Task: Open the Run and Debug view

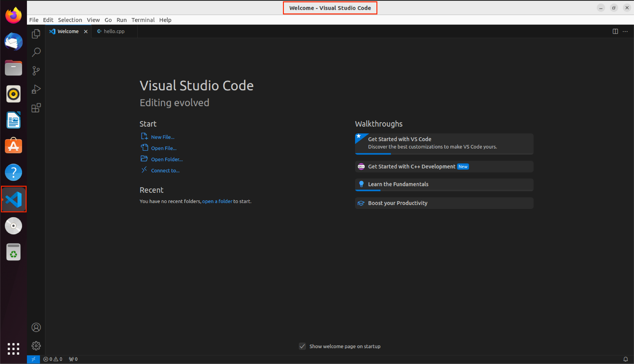Action: (x=36, y=89)
